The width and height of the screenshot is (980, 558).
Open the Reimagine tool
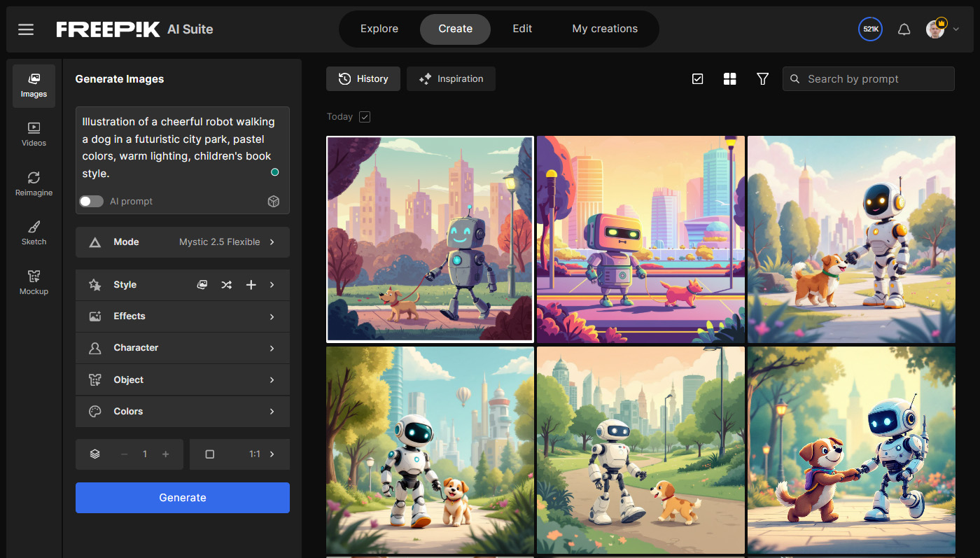[x=34, y=184]
